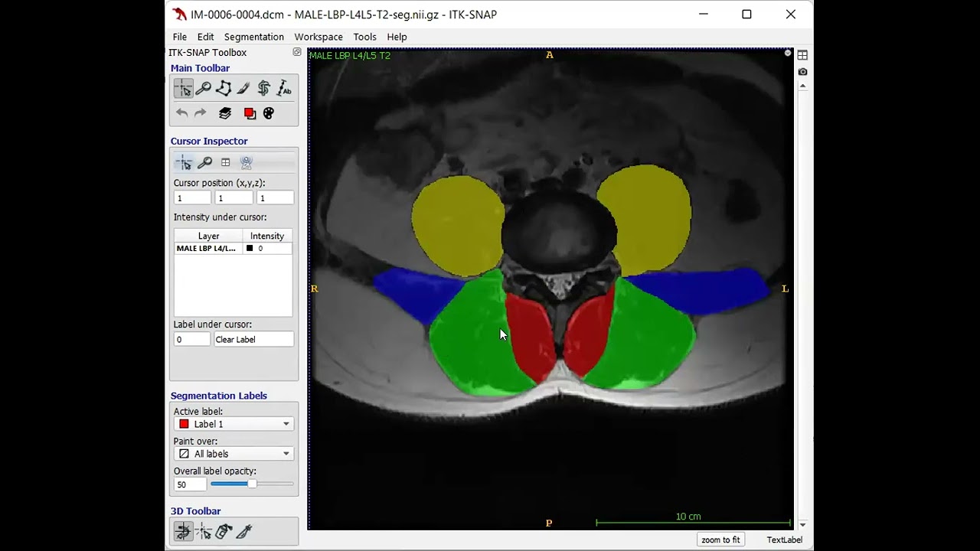Switch to Cursor Inspector crosshair page
980x551 pixels.
point(184,162)
